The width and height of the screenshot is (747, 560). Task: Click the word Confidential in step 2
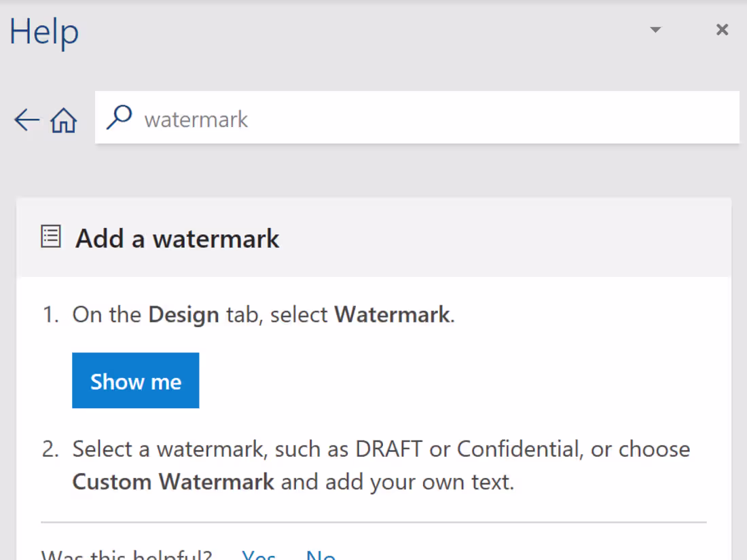519,449
